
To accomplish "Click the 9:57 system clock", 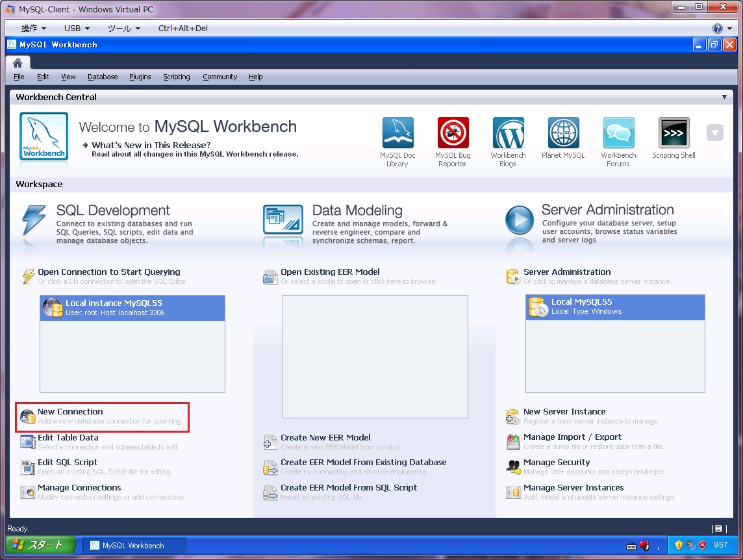I will tap(720, 545).
